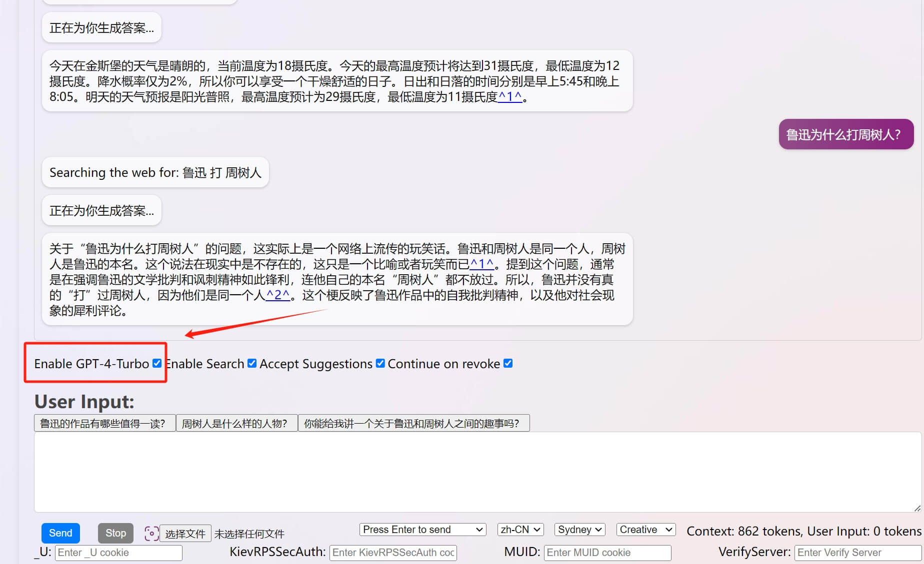This screenshot has width=924, height=564.
Task: Open the Sydney mode dropdown
Action: tap(579, 530)
